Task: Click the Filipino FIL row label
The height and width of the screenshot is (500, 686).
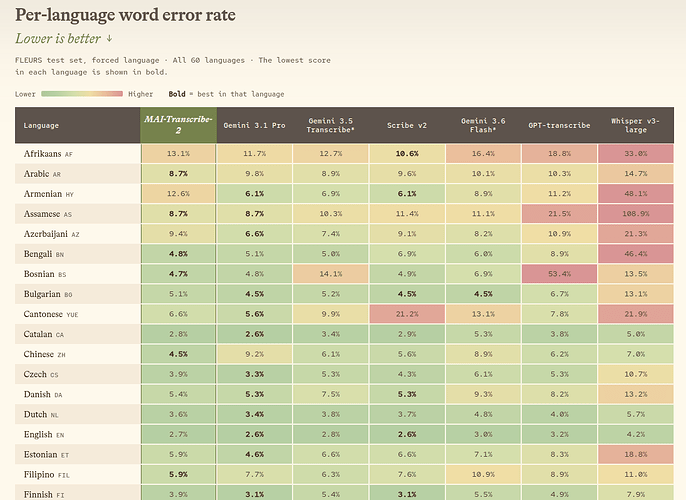Action: point(47,475)
